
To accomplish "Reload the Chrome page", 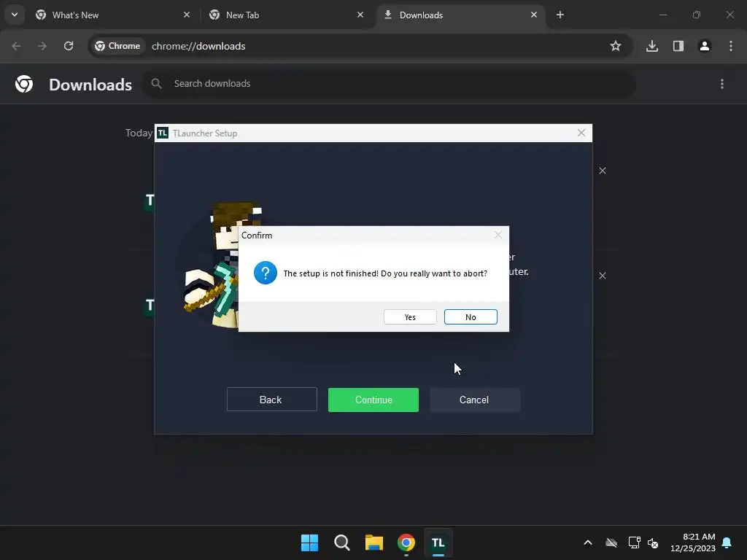I will (69, 46).
